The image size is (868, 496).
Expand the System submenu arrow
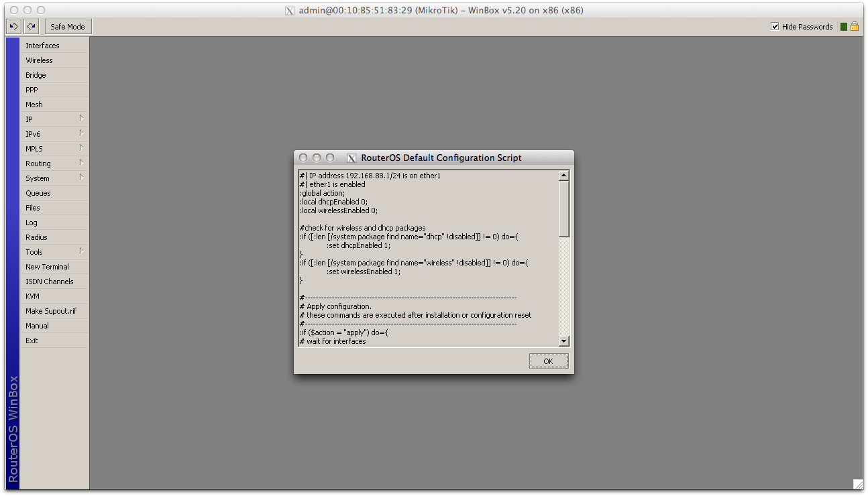(x=81, y=178)
